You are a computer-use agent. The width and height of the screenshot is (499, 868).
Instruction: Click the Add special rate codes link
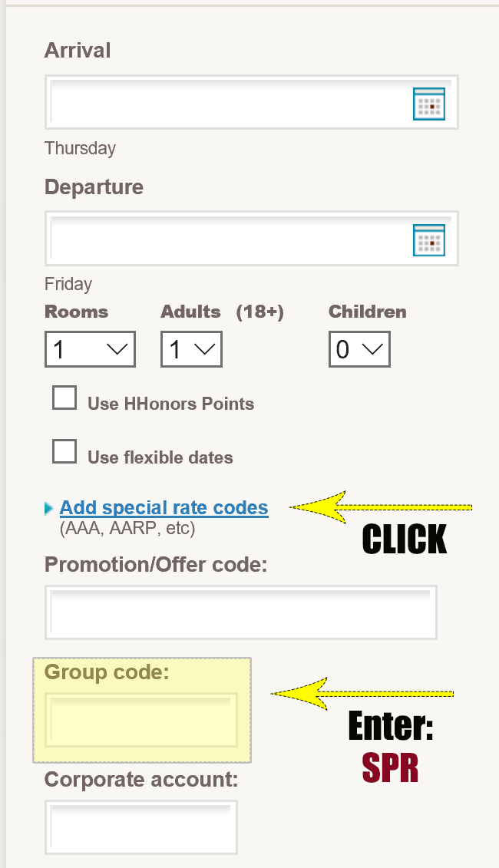tap(164, 508)
